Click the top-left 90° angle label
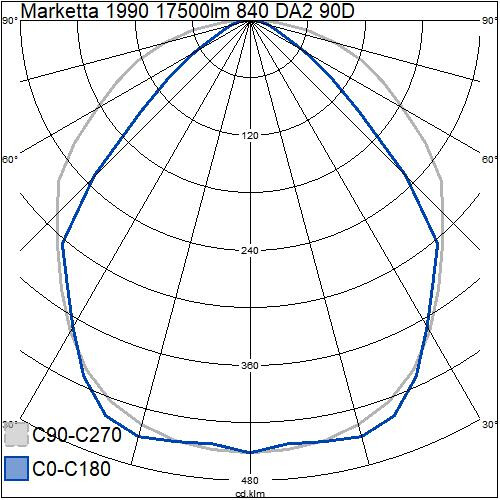500x500 pixels. [10, 21]
